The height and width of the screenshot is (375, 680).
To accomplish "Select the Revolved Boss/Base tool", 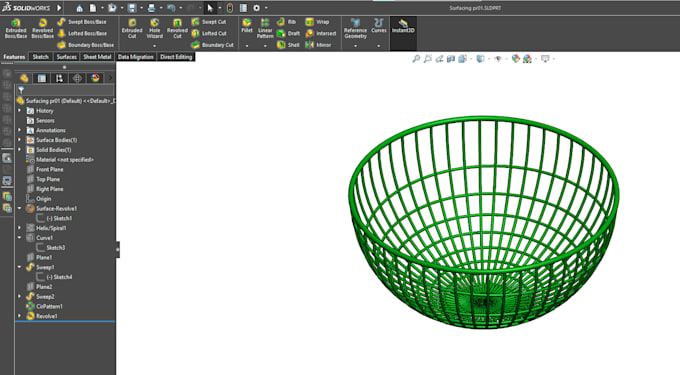I will pyautogui.click(x=42, y=29).
